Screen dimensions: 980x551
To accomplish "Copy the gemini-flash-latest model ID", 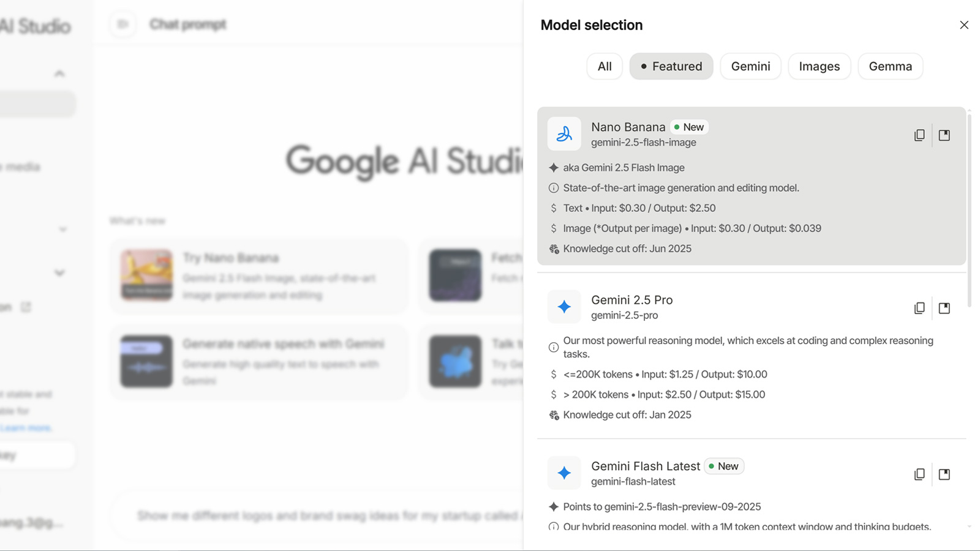I will coord(919,474).
